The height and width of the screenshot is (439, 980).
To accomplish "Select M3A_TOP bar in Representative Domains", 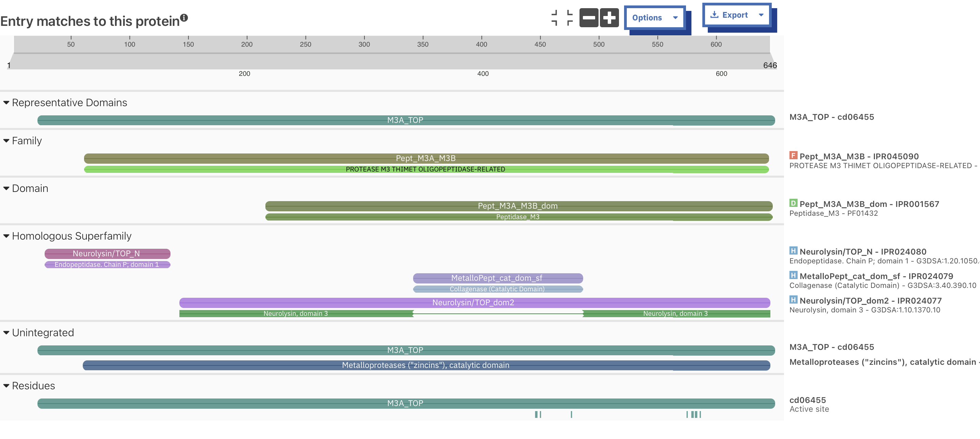I will click(406, 120).
